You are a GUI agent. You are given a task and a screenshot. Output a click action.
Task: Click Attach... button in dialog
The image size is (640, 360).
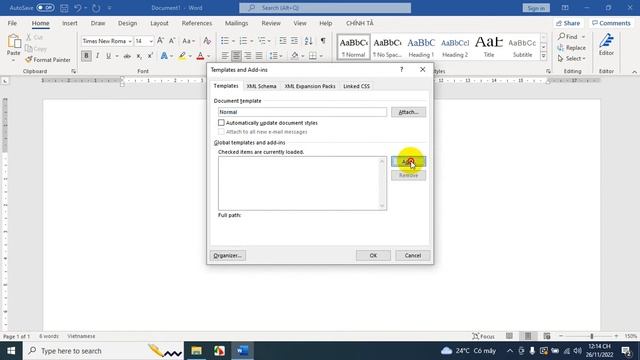click(409, 112)
